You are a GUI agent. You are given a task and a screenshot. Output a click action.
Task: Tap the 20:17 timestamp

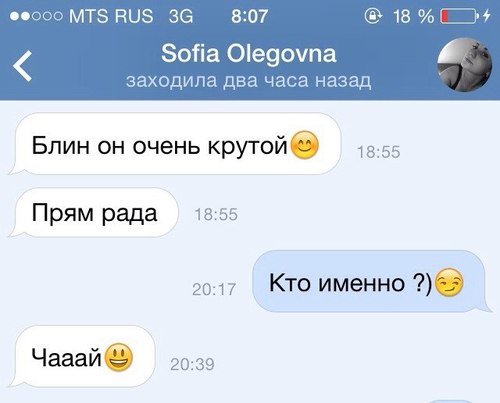214,289
